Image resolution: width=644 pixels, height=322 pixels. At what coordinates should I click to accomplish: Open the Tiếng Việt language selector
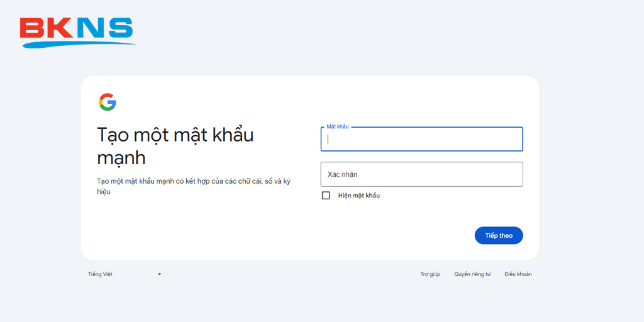pyautogui.click(x=101, y=274)
